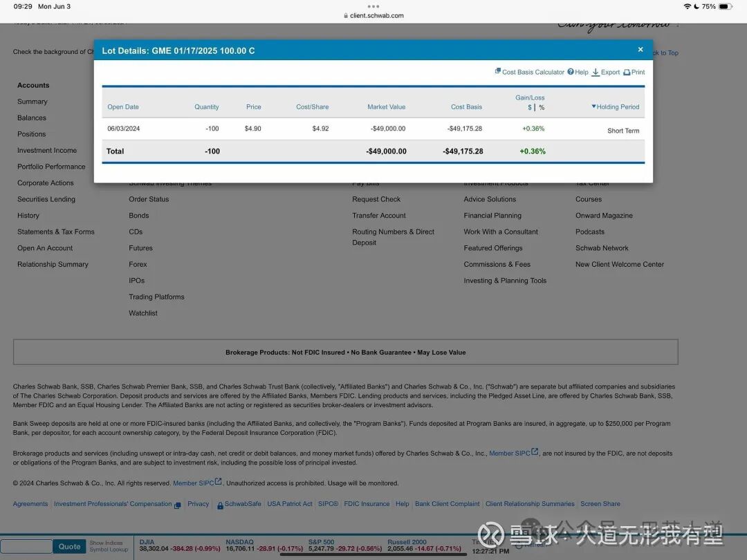This screenshot has width=747, height=560.
Task: Open Corporate Actions page
Action: pyautogui.click(x=45, y=183)
